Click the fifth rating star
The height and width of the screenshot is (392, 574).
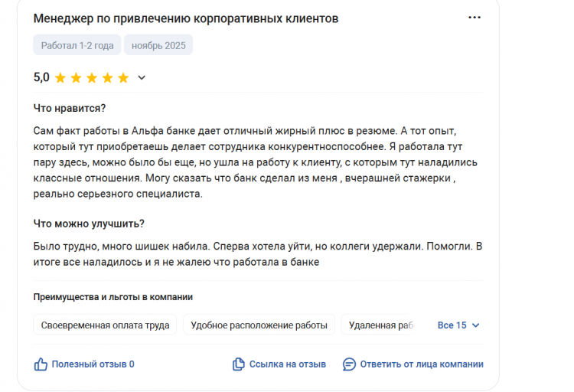point(123,77)
